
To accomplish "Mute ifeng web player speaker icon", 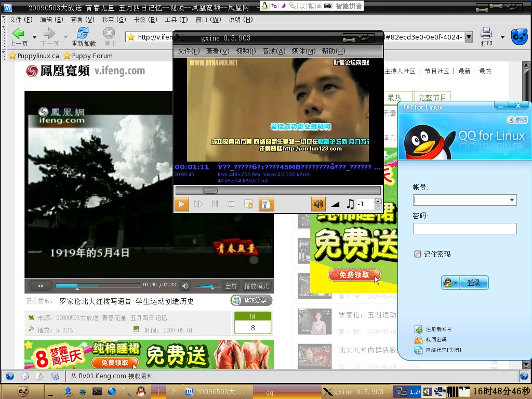I will click(x=185, y=286).
